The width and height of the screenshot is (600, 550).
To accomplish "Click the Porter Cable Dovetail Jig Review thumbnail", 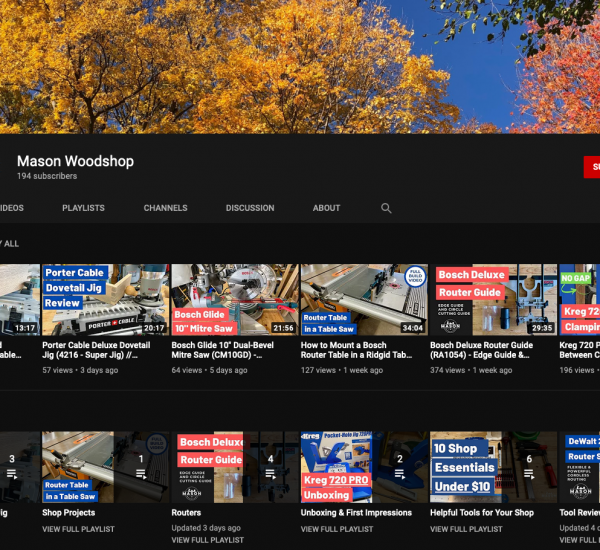I will (x=104, y=300).
